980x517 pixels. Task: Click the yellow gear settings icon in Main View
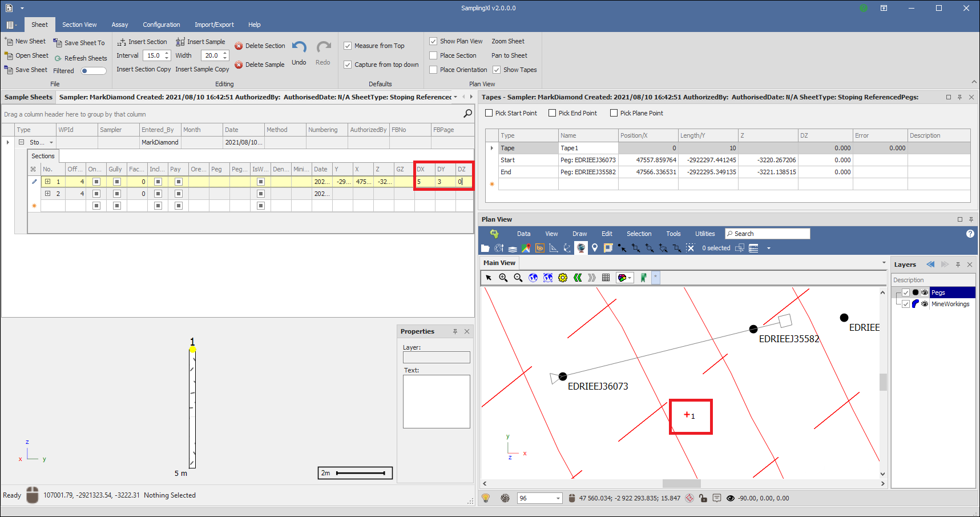[x=563, y=278]
